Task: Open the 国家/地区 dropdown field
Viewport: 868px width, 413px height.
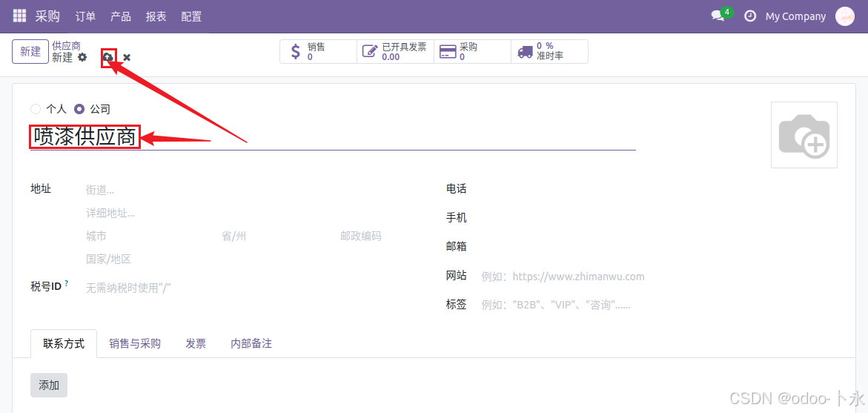Action: [x=249, y=259]
